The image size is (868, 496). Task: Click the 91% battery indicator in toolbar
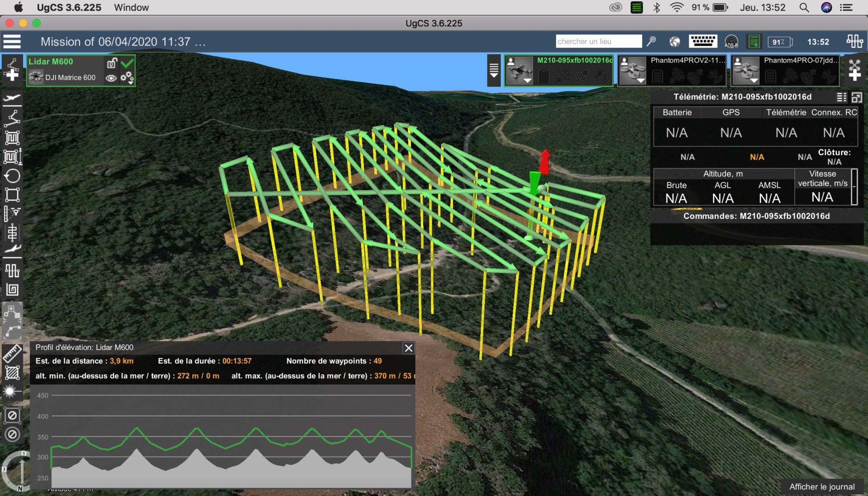[x=780, y=42]
